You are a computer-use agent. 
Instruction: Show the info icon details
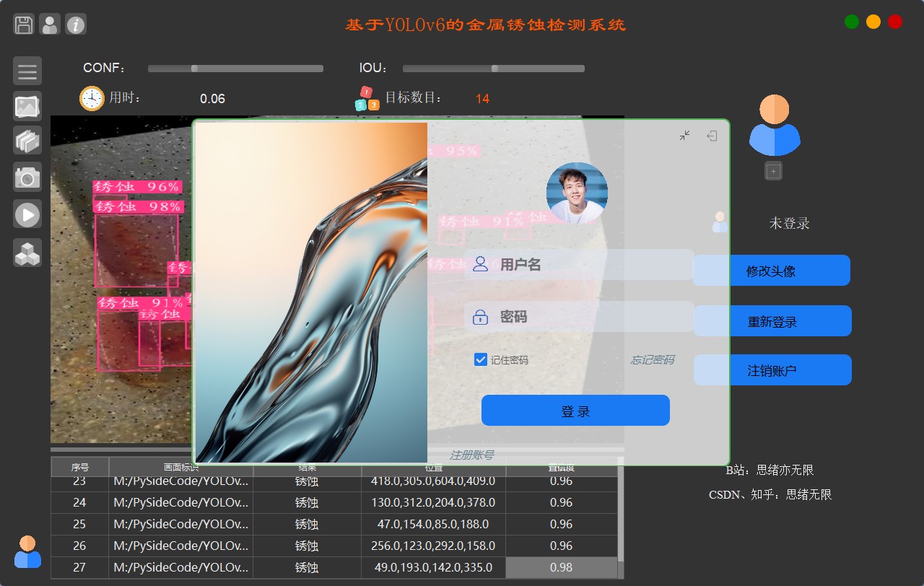(x=76, y=25)
